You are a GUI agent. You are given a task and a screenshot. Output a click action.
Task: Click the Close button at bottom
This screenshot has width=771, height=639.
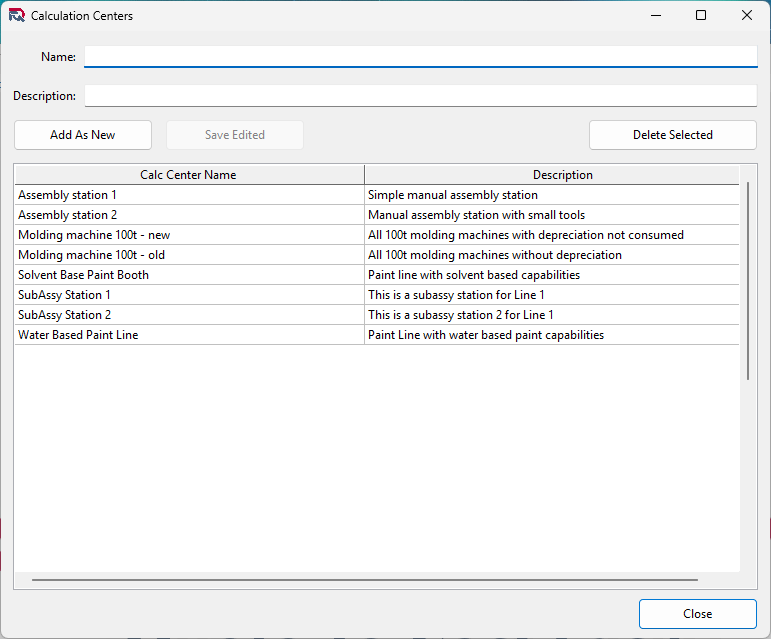coord(697,613)
